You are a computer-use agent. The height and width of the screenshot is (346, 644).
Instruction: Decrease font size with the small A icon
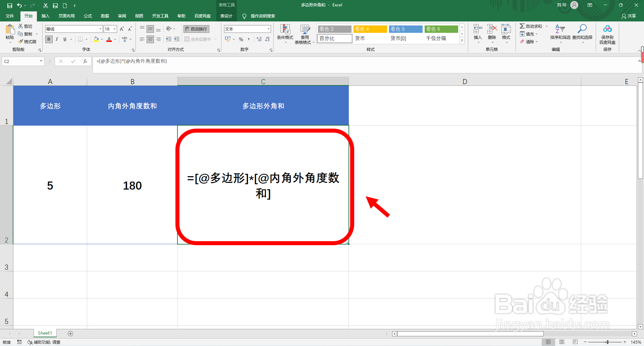[x=130, y=29]
